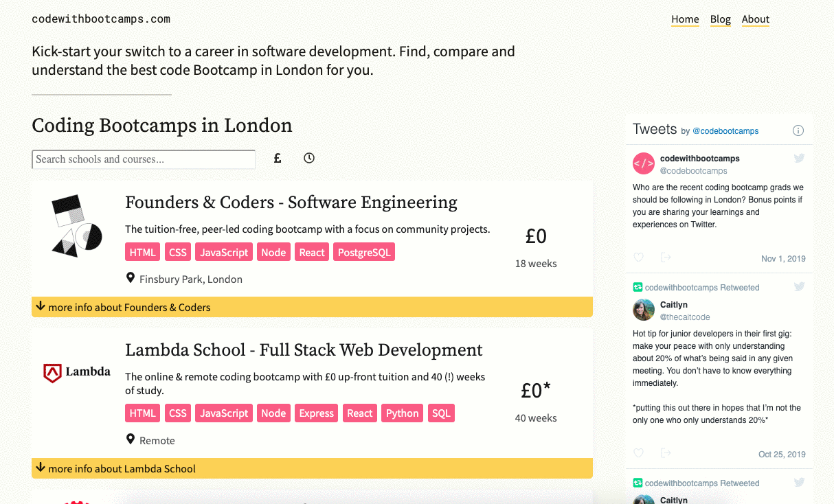Click the Search schools and courses field

point(144,159)
